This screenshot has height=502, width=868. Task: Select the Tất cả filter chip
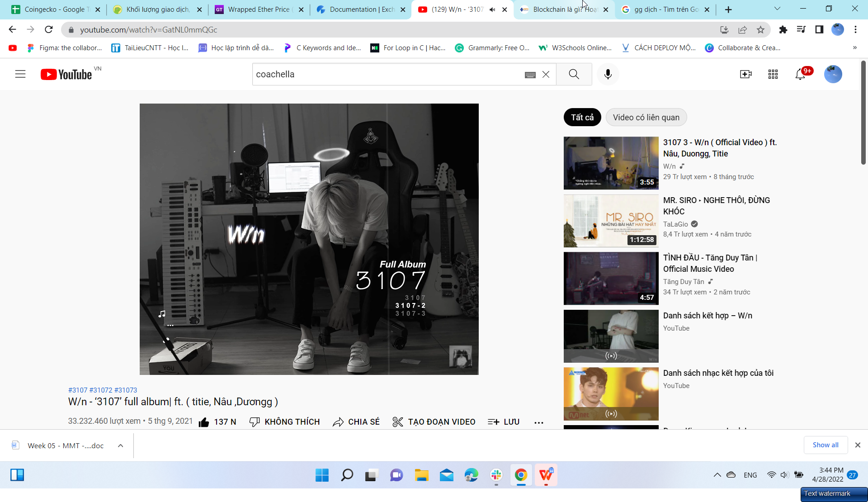pos(582,118)
